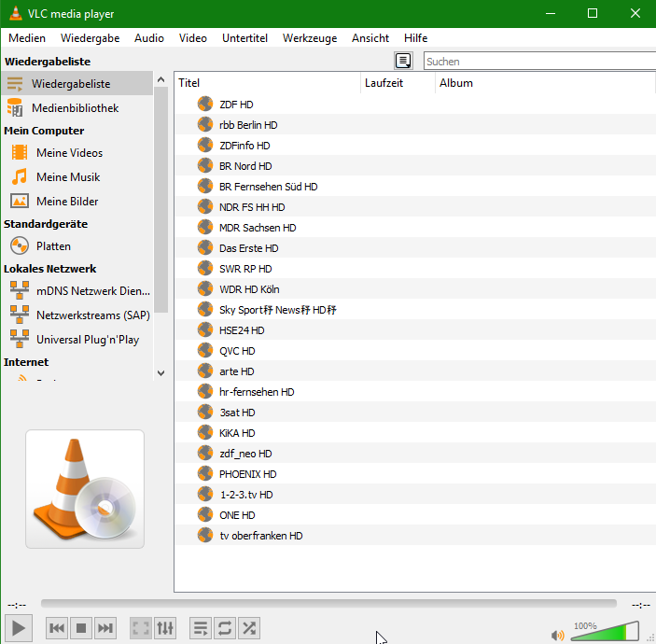Change playlist view mode icon
656x644 pixels.
point(403,61)
